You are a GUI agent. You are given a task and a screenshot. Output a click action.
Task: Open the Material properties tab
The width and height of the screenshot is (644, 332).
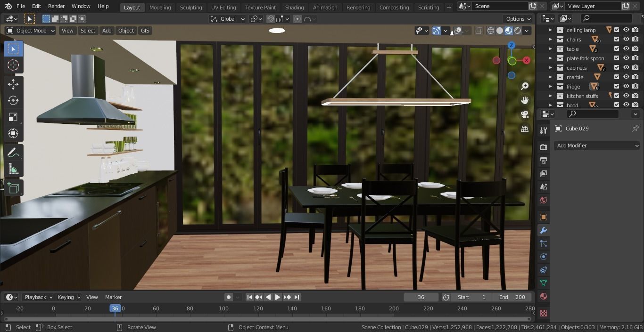(x=544, y=296)
